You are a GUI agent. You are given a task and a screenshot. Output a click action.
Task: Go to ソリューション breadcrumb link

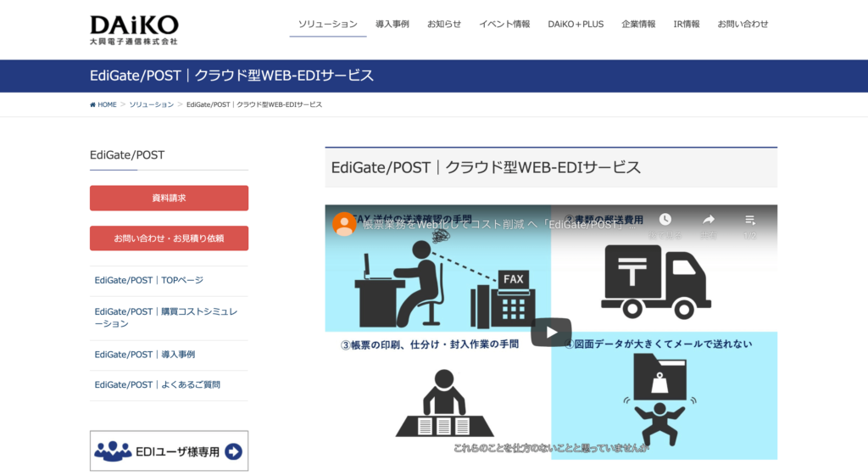click(x=151, y=104)
